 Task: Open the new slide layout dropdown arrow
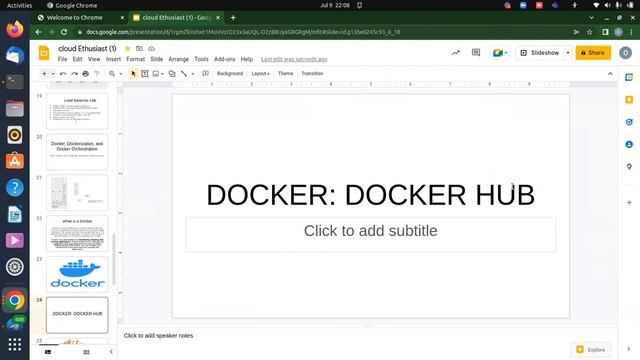53,74
